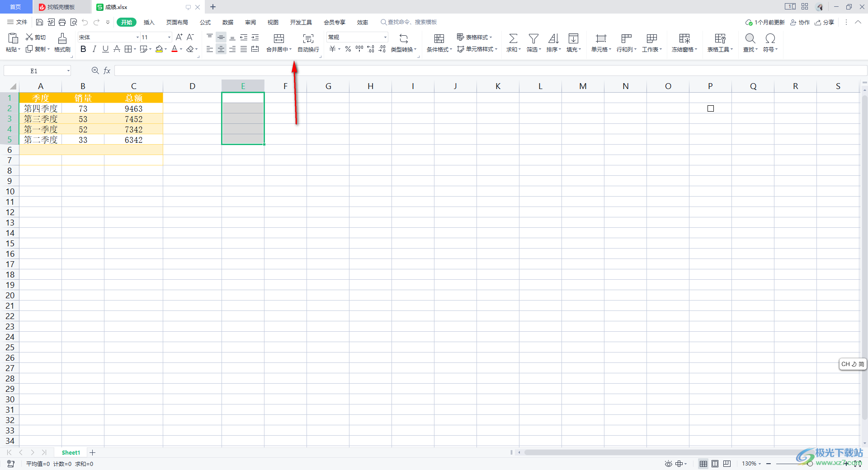Click the zoom out minus on zoom slider
Viewport: 868px width, 470px height.
point(768,464)
